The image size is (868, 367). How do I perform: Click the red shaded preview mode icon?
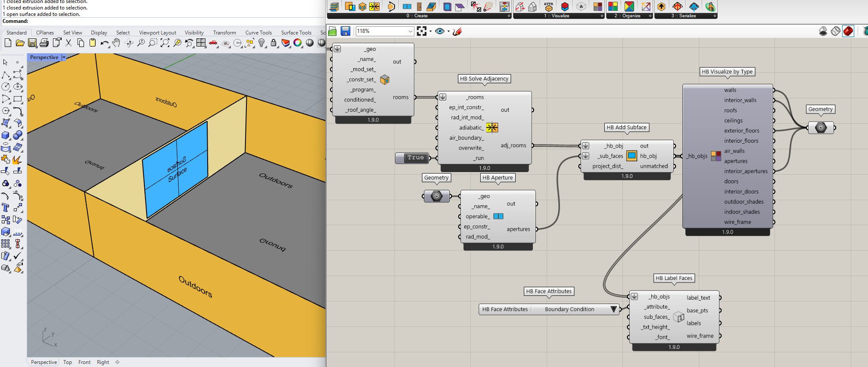pyautogui.click(x=848, y=31)
